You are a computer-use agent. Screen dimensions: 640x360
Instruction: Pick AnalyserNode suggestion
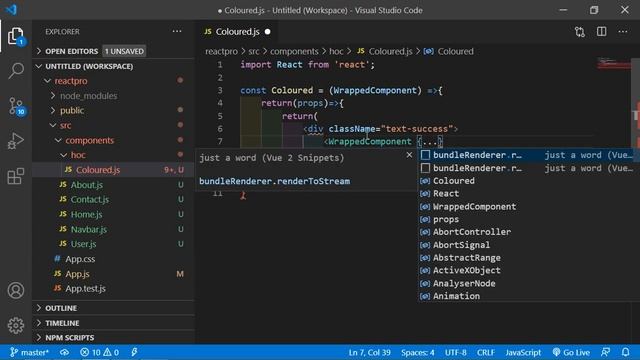point(529,283)
